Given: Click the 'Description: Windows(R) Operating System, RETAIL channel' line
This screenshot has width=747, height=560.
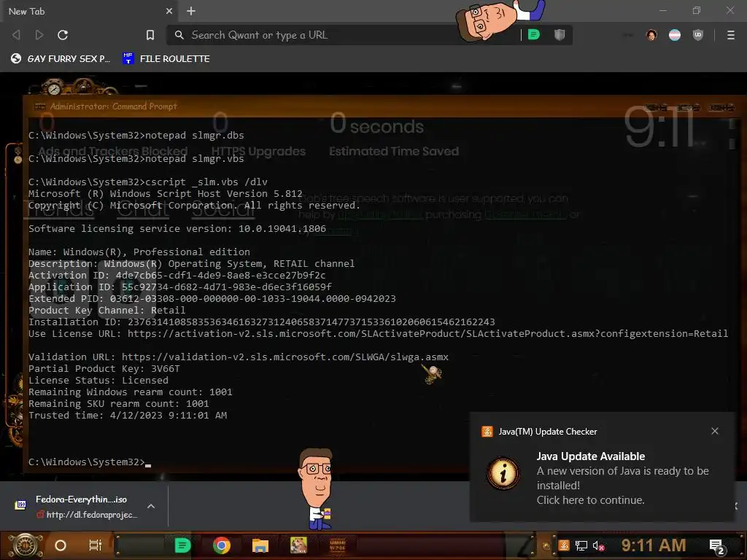Looking at the screenshot, I should coord(192,263).
